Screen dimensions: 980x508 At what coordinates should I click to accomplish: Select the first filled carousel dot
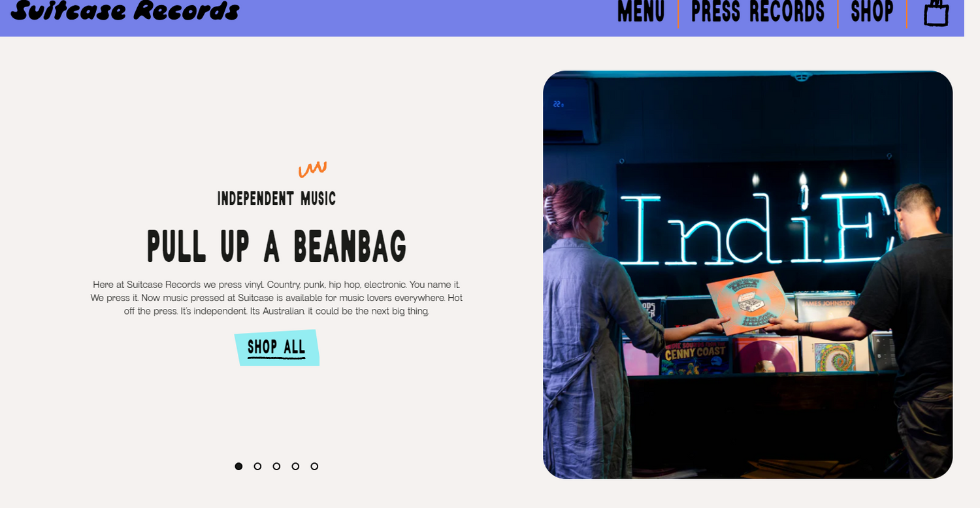pos(238,466)
